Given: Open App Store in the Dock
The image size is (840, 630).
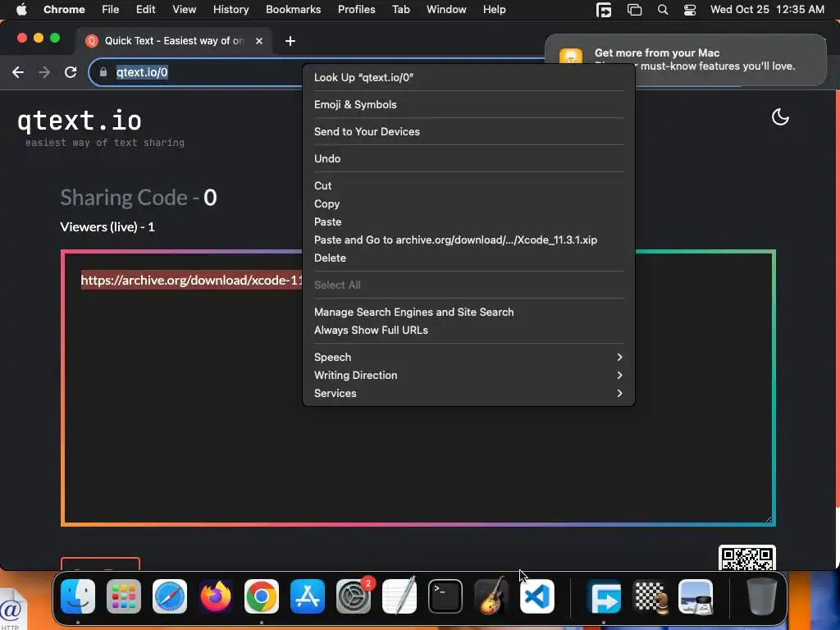Looking at the screenshot, I should click(308, 596).
